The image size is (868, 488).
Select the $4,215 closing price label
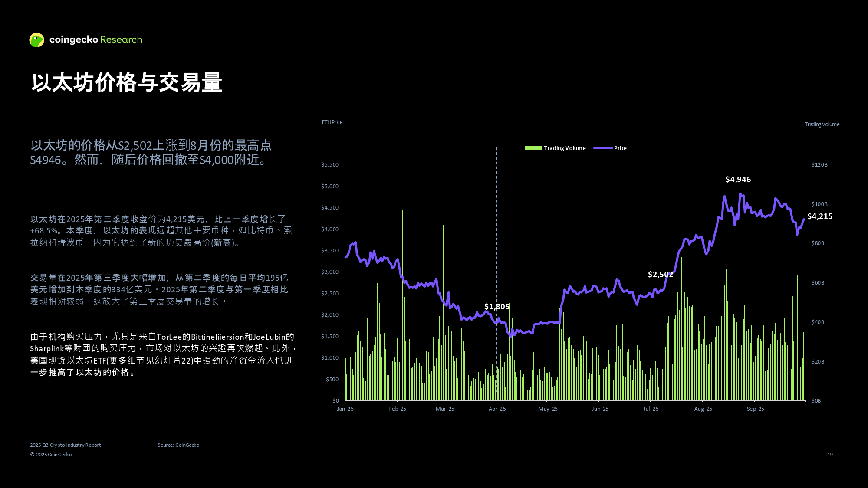click(x=819, y=216)
